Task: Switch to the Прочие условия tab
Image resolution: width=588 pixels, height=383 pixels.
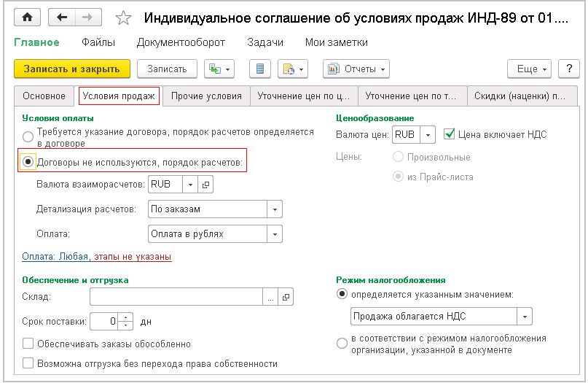Action: coord(206,96)
